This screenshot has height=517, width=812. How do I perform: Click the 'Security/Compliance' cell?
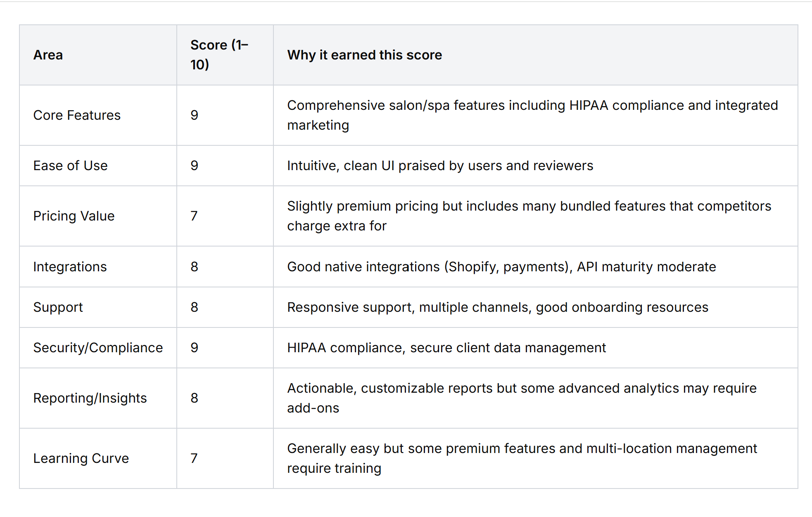(98, 348)
